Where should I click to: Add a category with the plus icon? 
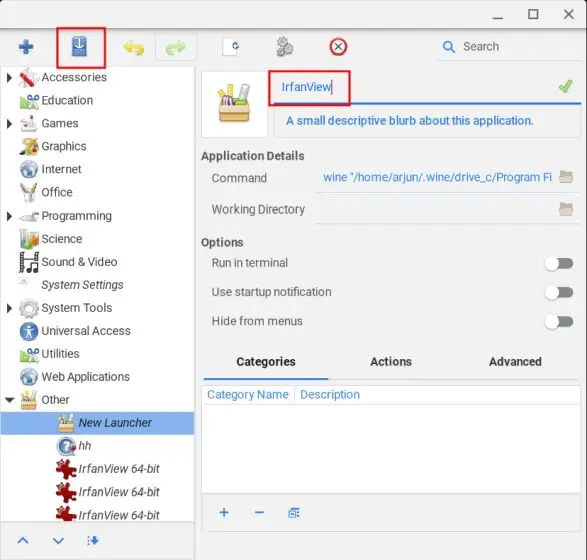[x=224, y=512]
